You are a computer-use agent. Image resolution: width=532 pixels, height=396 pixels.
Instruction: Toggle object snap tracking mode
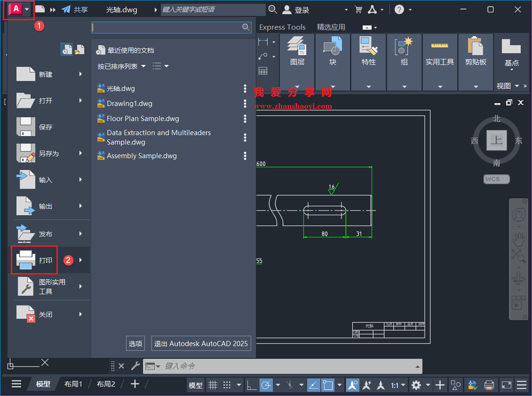click(313, 385)
